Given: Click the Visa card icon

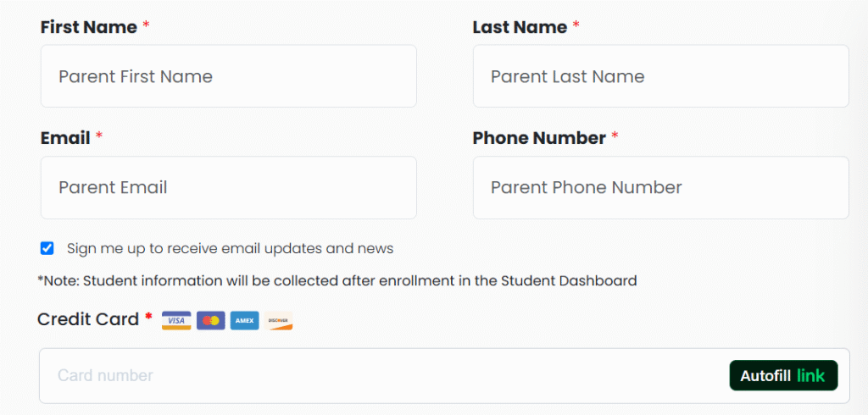Looking at the screenshot, I should (x=176, y=320).
